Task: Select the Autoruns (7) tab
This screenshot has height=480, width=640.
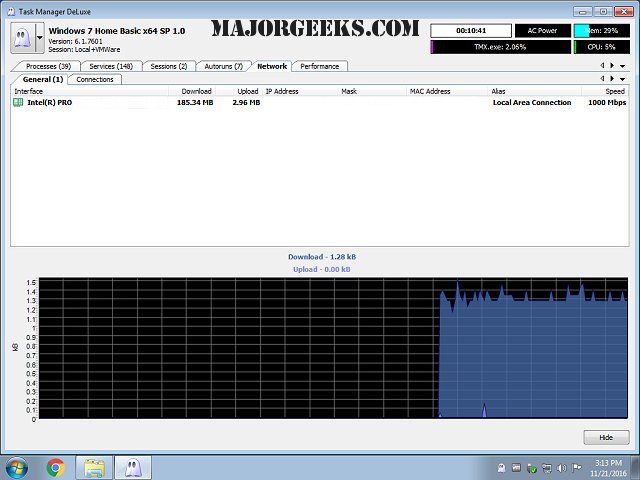Action: point(223,66)
